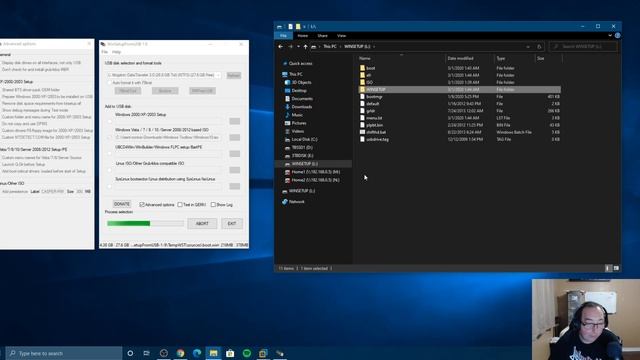Enable Show Log checkbox
Screen dimensions: 640x360
213,204
